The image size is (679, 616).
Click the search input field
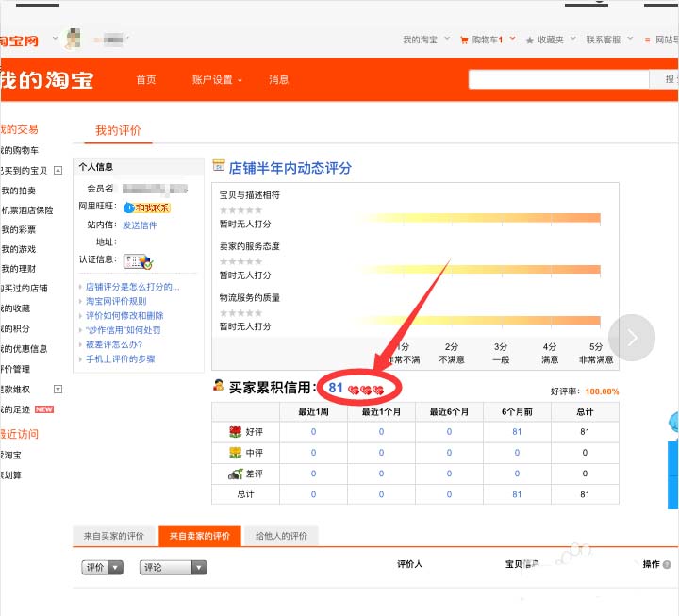click(558, 79)
